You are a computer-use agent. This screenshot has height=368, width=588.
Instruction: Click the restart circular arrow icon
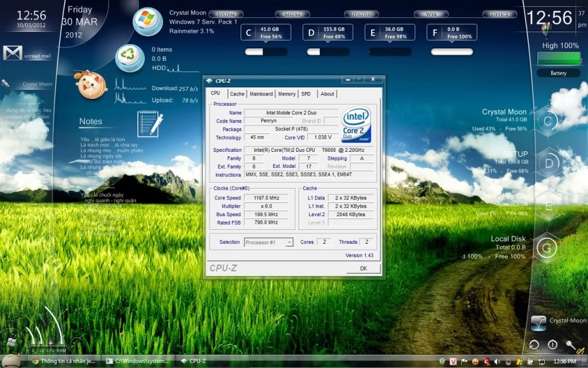click(534, 344)
